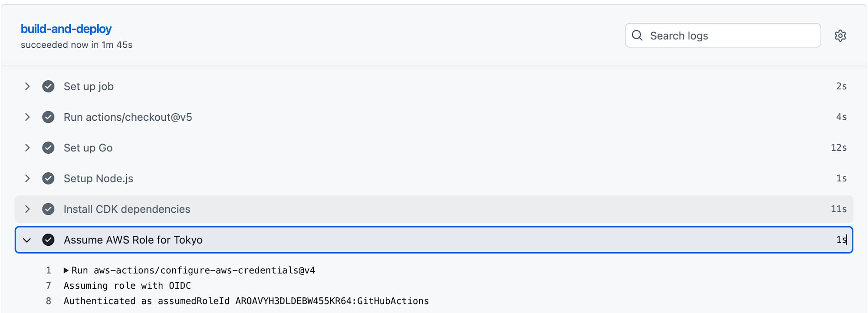
Task: Click the Install CDK dependencies checkmark icon
Action: [48, 209]
